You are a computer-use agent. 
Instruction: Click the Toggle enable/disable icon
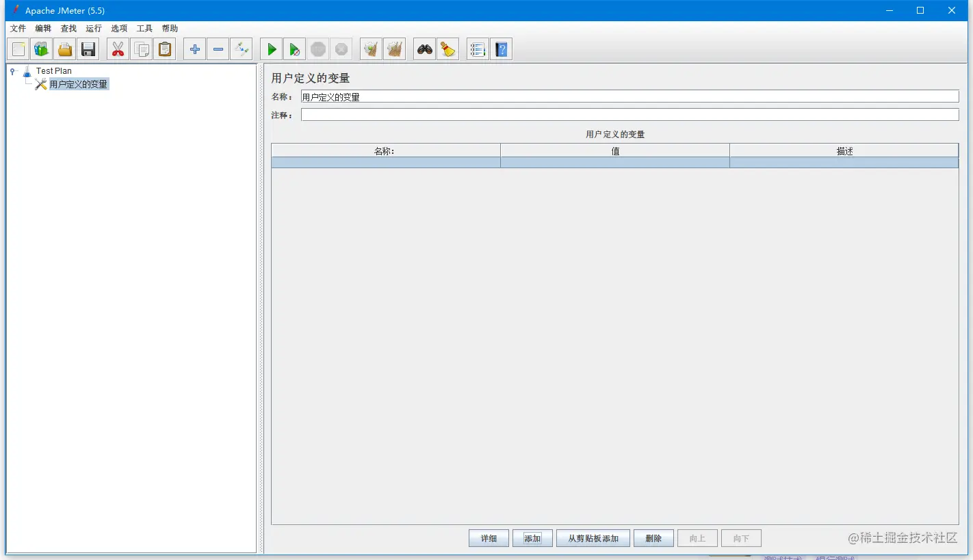tap(242, 49)
